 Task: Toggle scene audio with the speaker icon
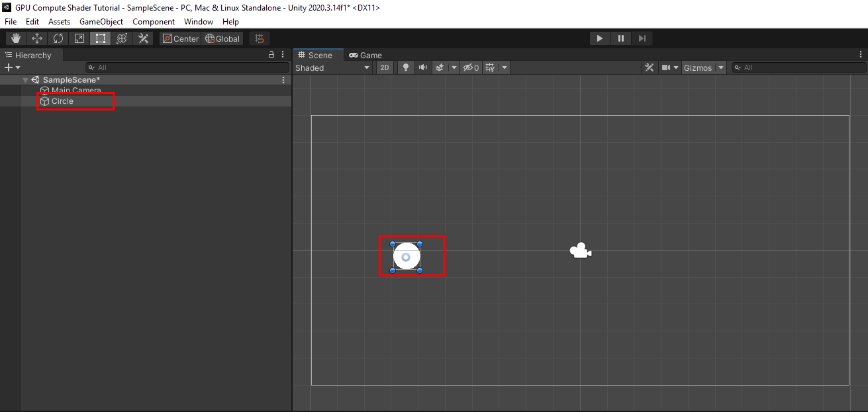click(422, 67)
